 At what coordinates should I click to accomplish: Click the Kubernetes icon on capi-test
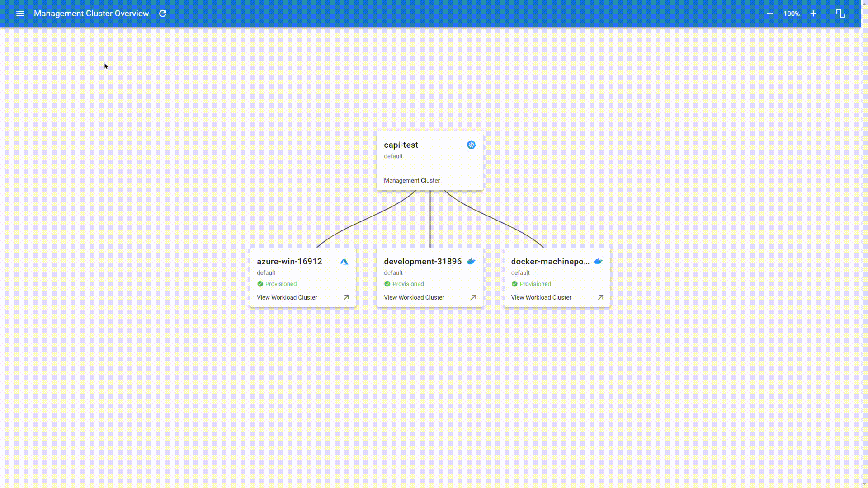tap(472, 145)
